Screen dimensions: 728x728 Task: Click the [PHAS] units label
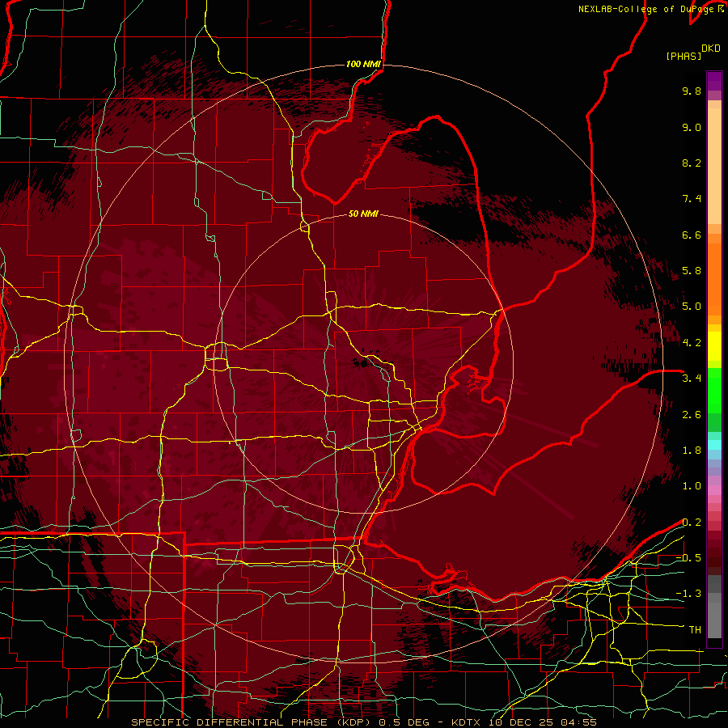click(x=684, y=56)
